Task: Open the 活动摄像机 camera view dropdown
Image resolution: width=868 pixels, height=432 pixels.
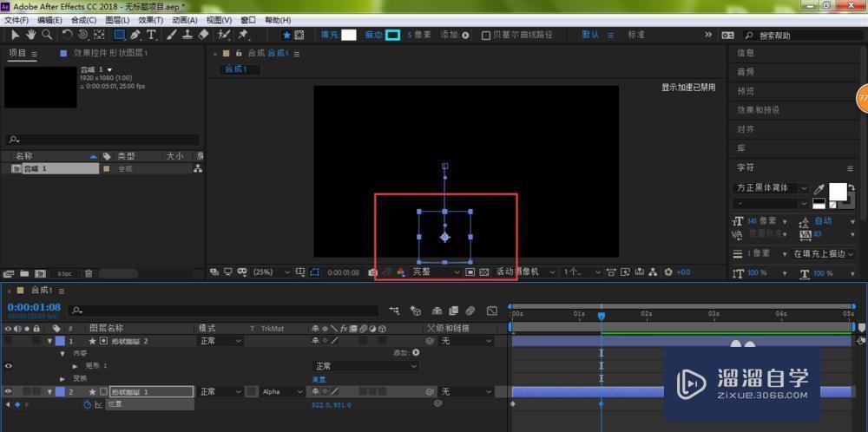Action: point(525,272)
